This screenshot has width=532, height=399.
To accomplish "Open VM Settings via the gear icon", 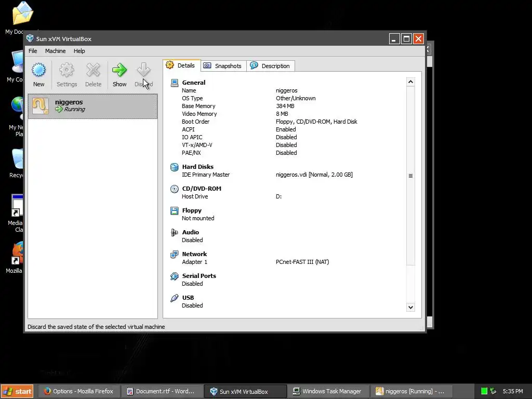I will 66,70.
